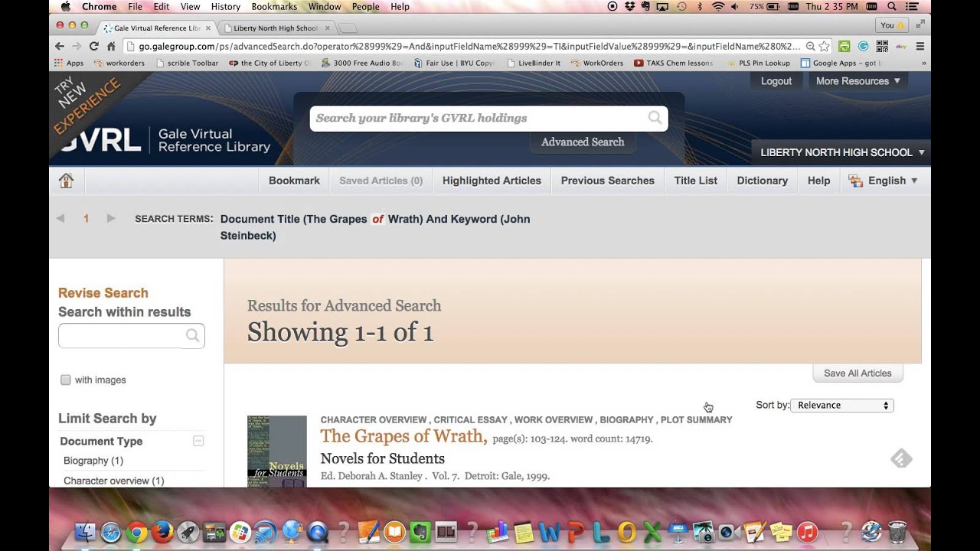Enable the 'with images' checkbox

[x=66, y=380]
